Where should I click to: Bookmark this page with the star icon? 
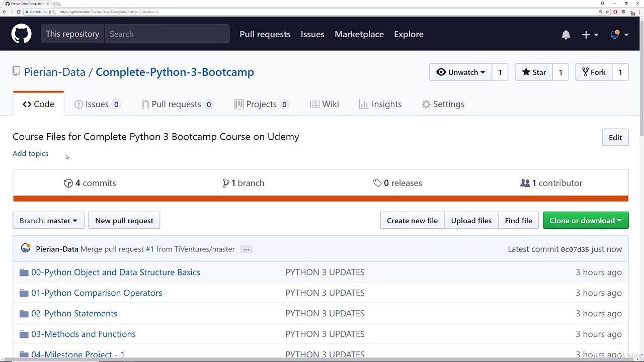(x=607, y=12)
